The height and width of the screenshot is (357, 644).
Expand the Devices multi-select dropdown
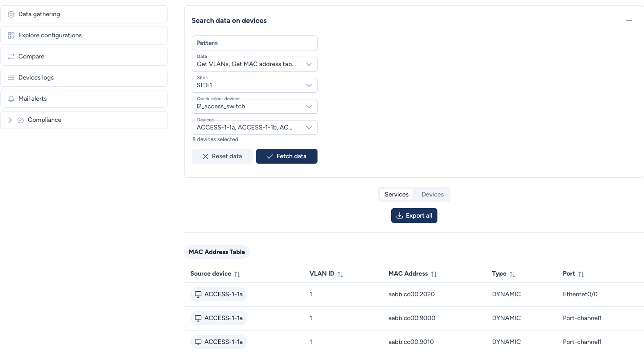[x=254, y=128]
